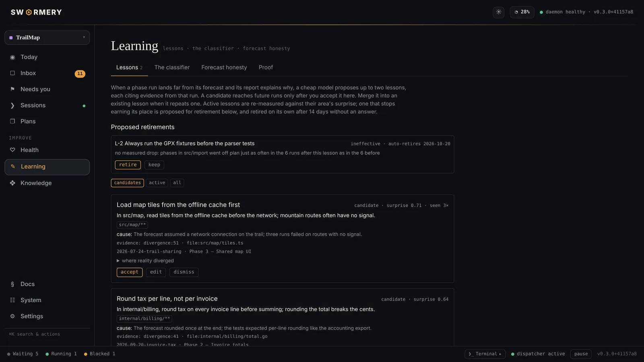Click the SWORMERY logo

(x=36, y=12)
